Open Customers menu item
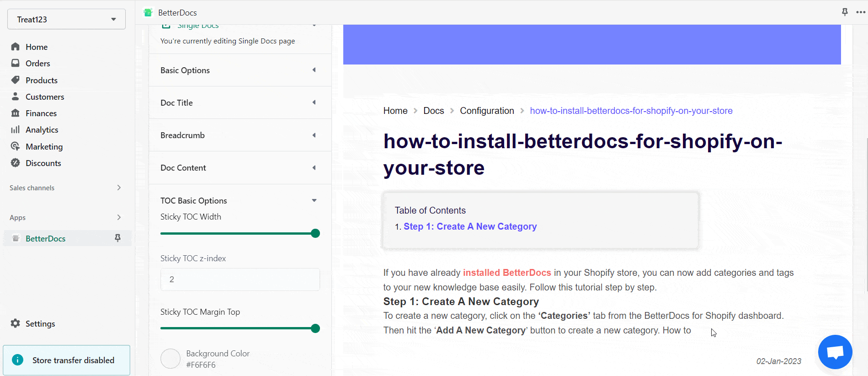The height and width of the screenshot is (376, 868). click(45, 97)
